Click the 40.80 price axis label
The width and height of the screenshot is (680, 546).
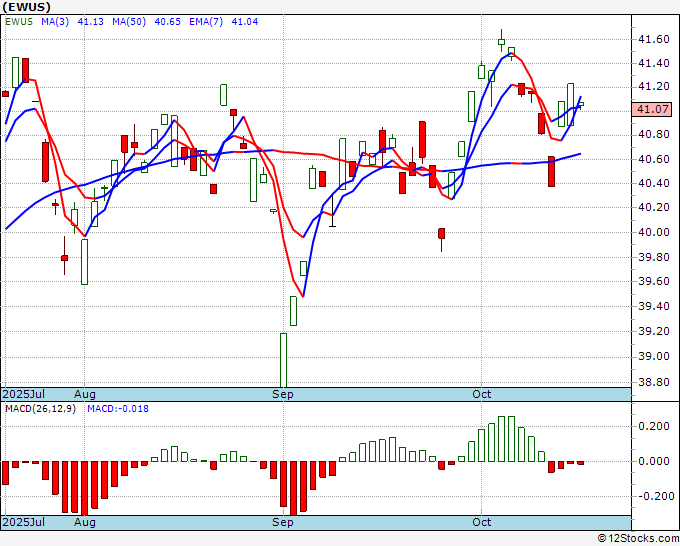tap(654, 134)
